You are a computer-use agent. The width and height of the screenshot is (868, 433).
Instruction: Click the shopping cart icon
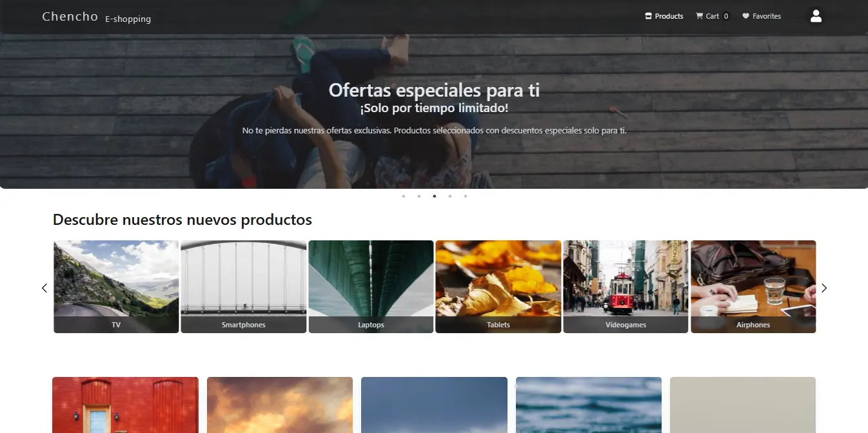[700, 16]
